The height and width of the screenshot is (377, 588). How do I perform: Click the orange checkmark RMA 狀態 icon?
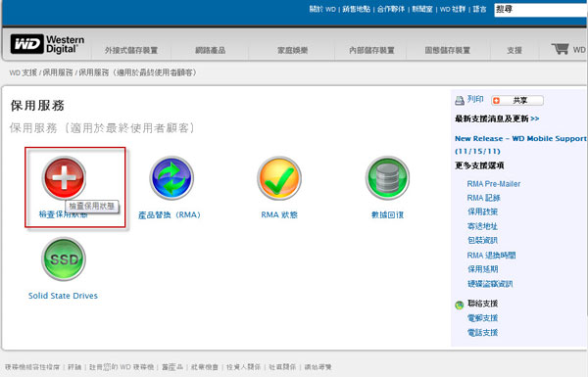279,177
